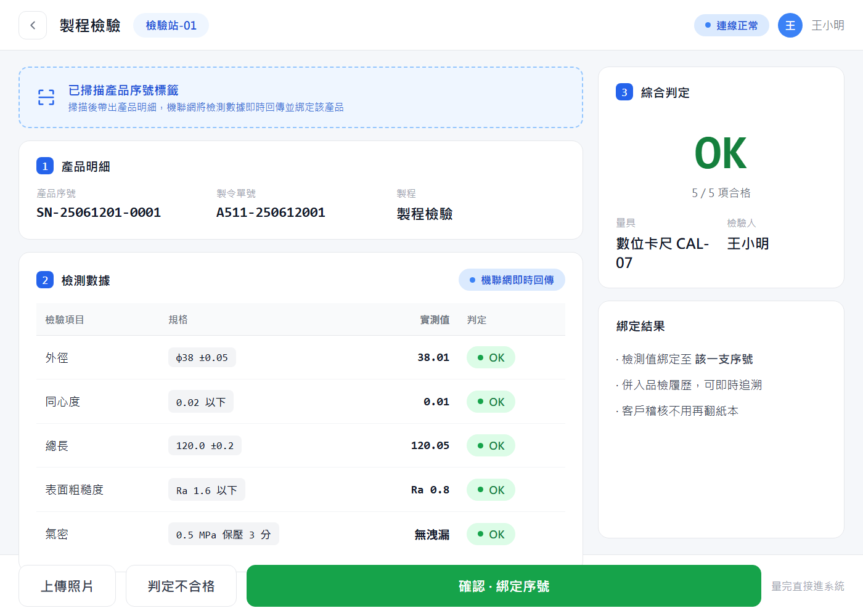Click step badge 1 beside 產品明細

[45, 166]
